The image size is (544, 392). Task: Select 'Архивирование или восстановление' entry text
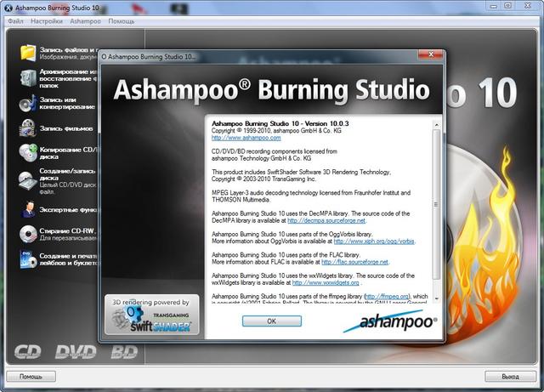[x=68, y=78]
